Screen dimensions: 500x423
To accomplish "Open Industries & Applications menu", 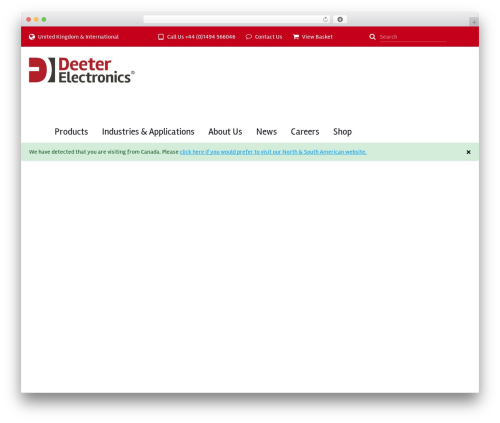I will coord(148,132).
